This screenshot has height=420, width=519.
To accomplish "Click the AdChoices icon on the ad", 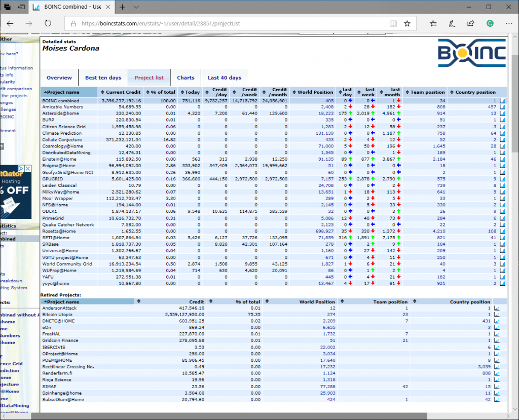I will (x=21, y=169).
